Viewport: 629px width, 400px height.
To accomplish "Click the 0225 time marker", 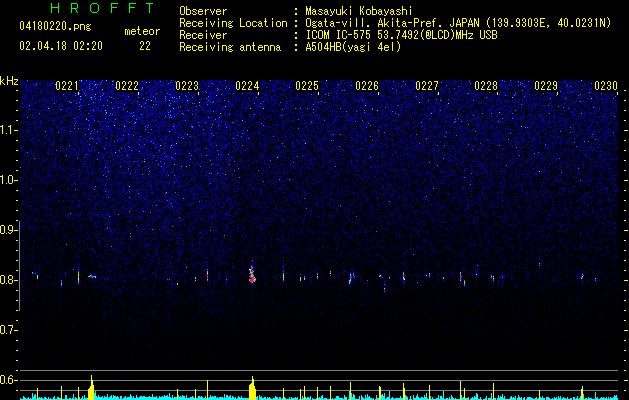I will pyautogui.click(x=307, y=86).
